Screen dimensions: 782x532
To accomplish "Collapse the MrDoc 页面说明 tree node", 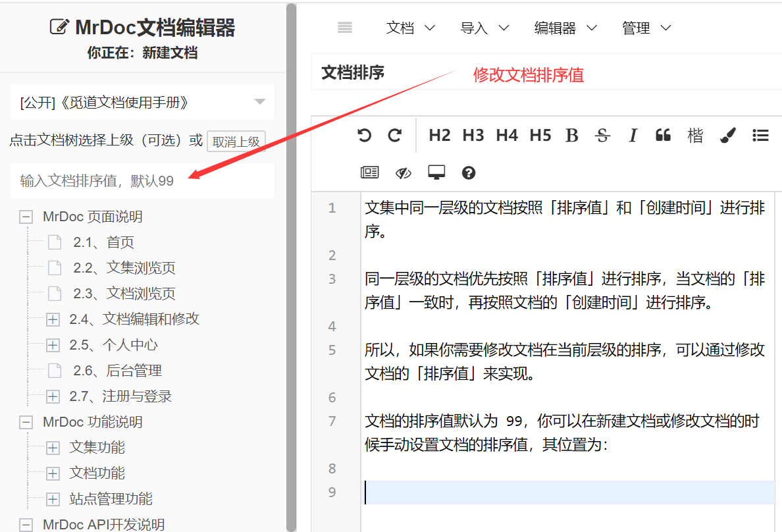I will pos(26,217).
